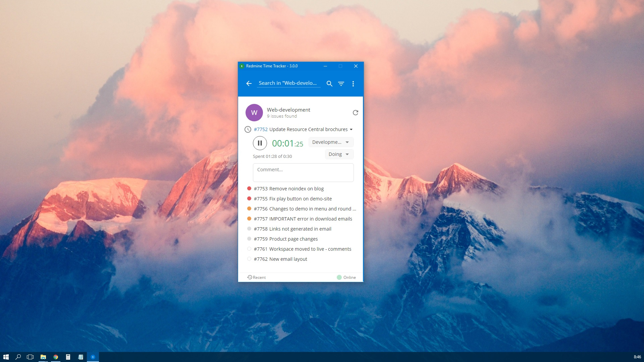
Task: Open Calculator from the taskbar
Action: (x=68, y=357)
